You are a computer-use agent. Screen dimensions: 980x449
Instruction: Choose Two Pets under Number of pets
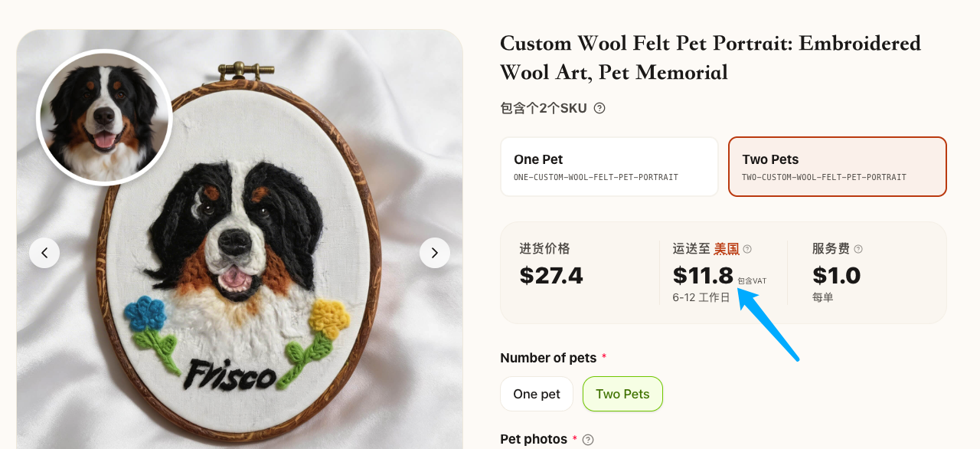(x=622, y=394)
